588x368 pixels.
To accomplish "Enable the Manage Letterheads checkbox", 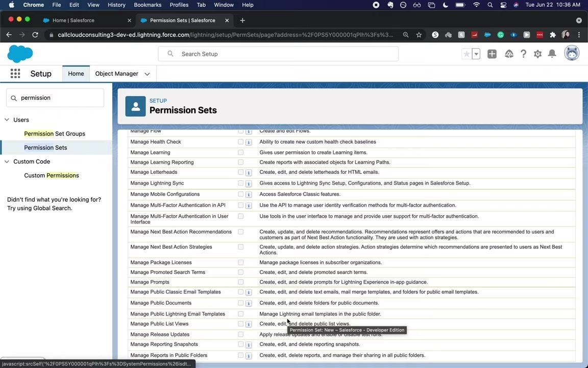I will tap(241, 172).
